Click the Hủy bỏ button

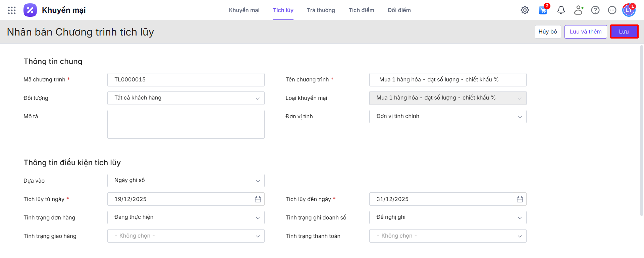[547, 32]
